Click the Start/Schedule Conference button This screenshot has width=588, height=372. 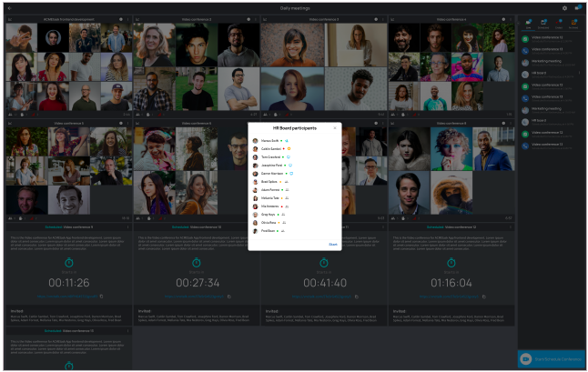552,359
